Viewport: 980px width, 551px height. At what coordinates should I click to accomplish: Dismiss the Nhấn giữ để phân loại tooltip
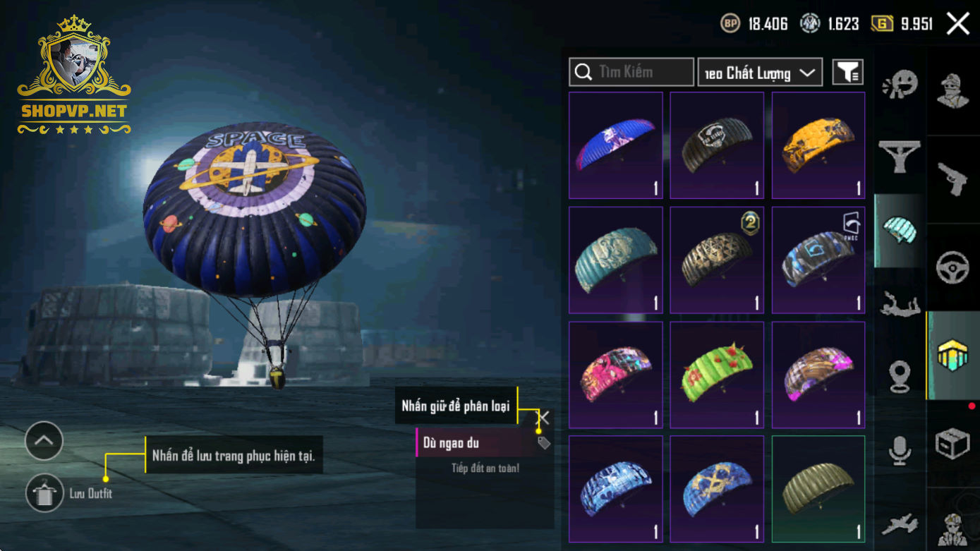point(543,418)
